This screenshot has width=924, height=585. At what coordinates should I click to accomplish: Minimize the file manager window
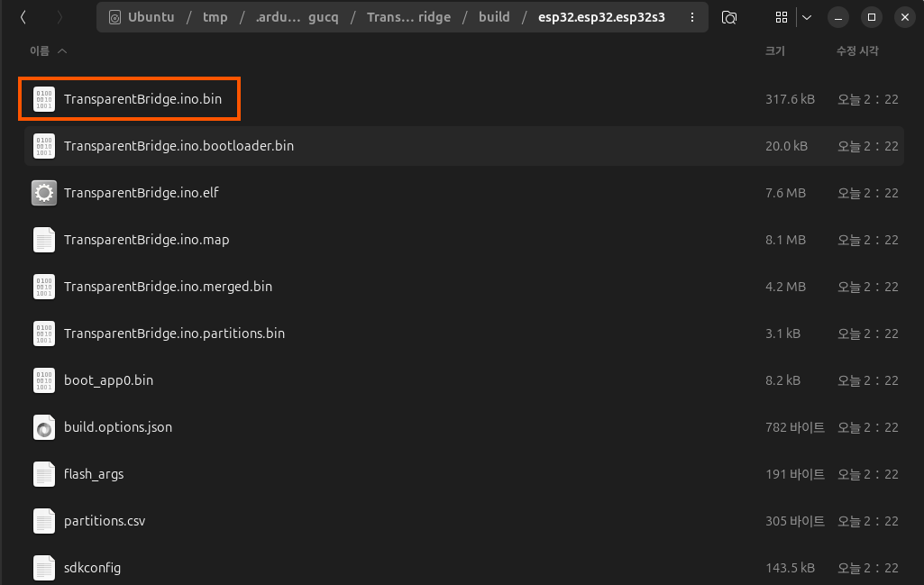(838, 18)
